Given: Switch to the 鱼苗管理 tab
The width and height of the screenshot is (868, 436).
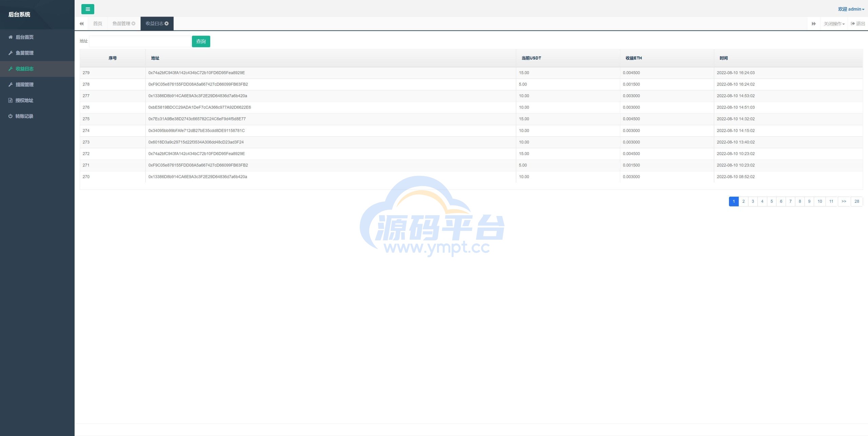Looking at the screenshot, I should 121,24.
